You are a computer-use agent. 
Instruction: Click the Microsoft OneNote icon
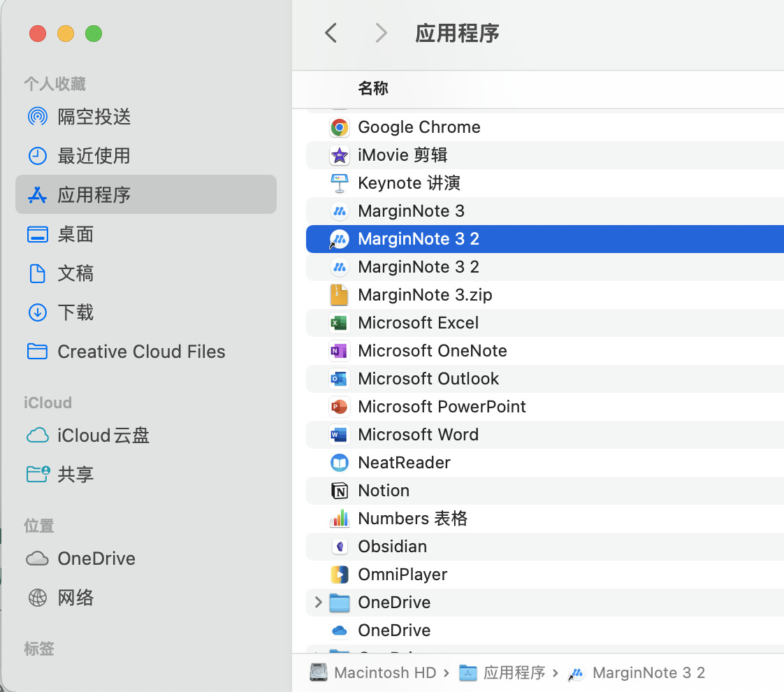click(340, 351)
